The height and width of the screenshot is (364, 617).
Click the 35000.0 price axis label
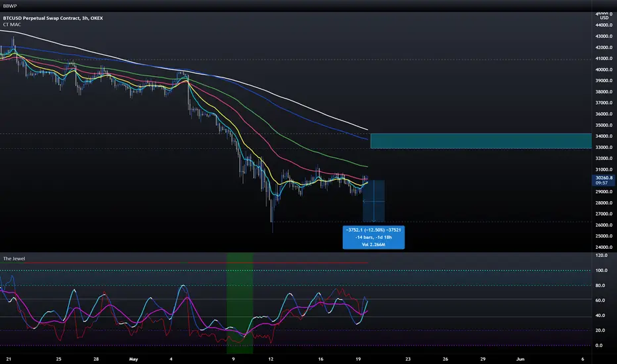604,125
